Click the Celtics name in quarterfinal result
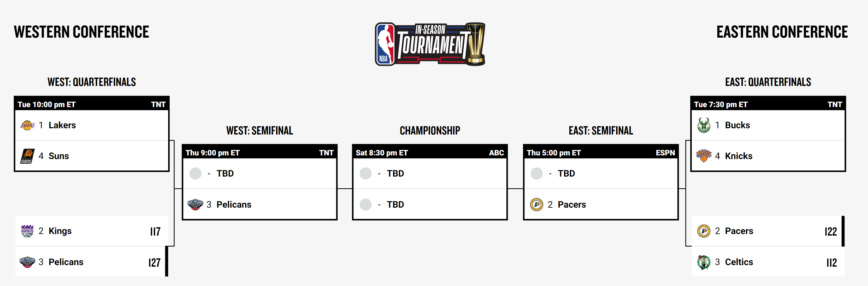This screenshot has width=868, height=286. point(739,262)
